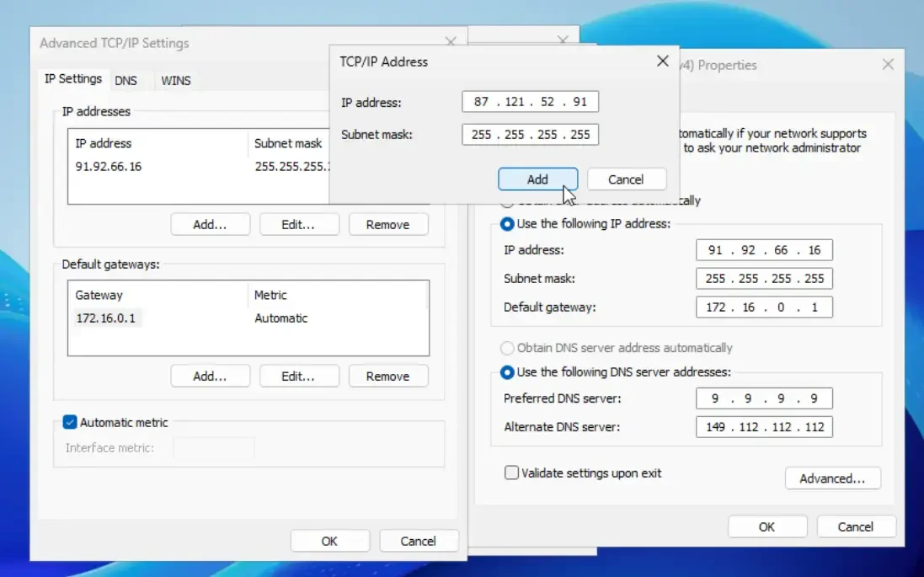Choose Use the following DNS server addresses
This screenshot has width=924, height=577.
pyautogui.click(x=508, y=372)
